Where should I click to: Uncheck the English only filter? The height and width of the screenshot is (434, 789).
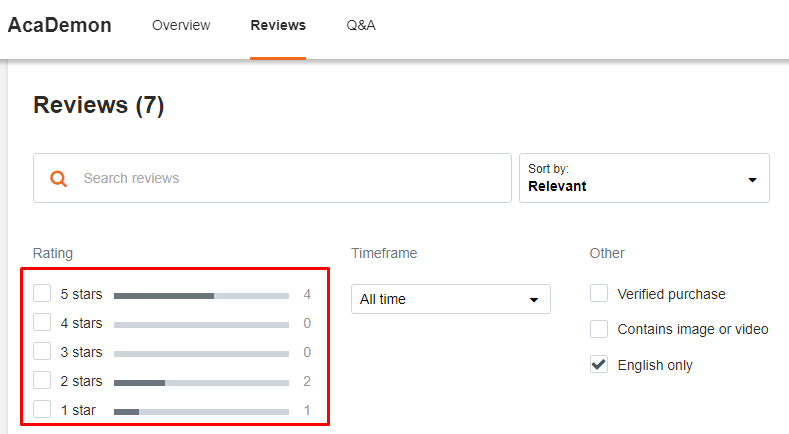pyautogui.click(x=599, y=365)
